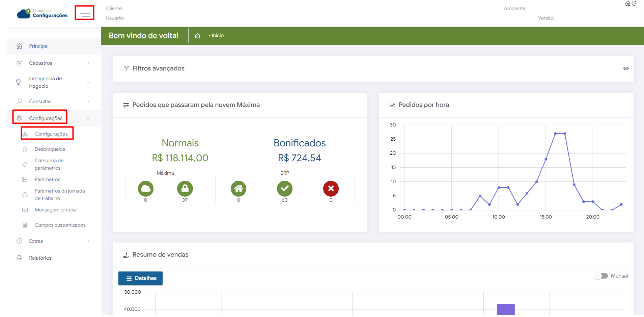Open the Principal menu item
644x317 pixels.
point(39,46)
